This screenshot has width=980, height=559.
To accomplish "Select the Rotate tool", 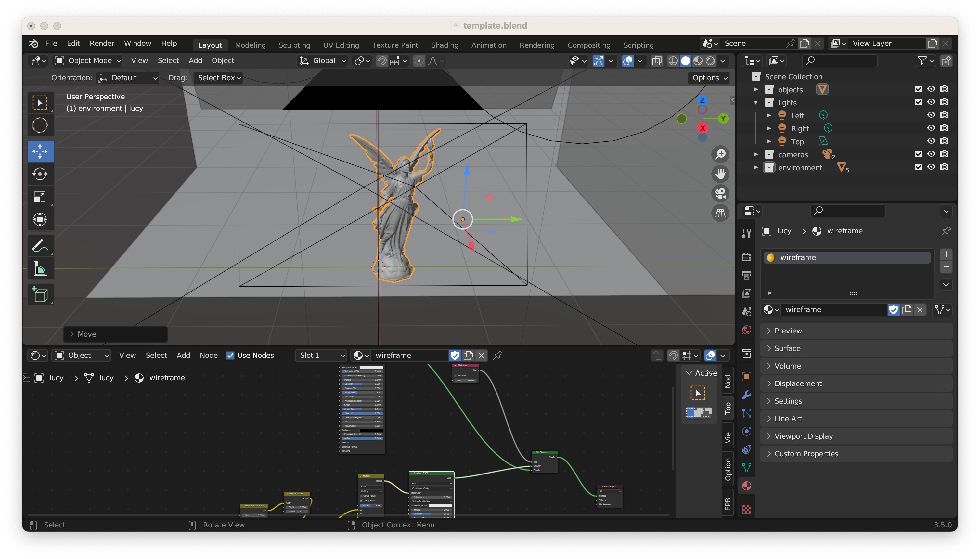I will pyautogui.click(x=40, y=174).
